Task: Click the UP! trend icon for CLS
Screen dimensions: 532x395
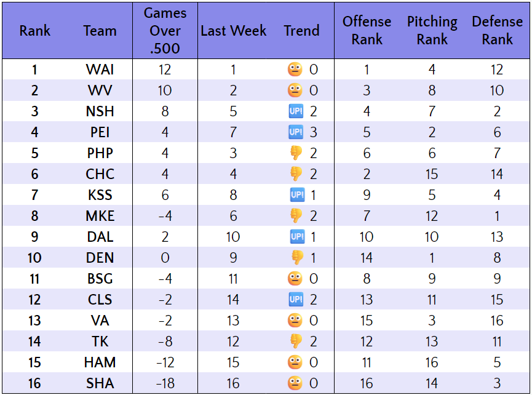Action: 296,300
